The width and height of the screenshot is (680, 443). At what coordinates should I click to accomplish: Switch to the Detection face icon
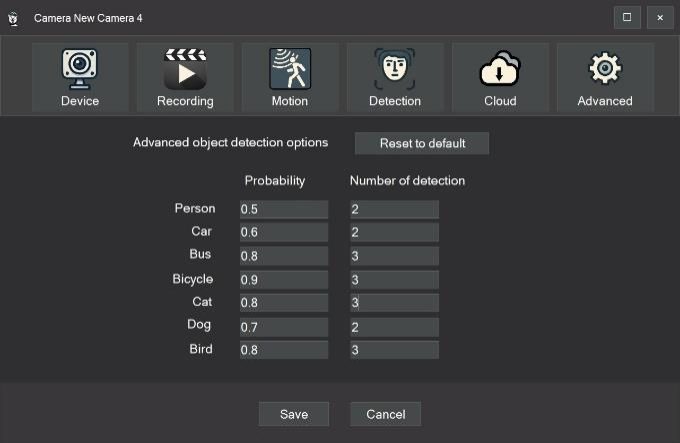[x=395, y=70]
